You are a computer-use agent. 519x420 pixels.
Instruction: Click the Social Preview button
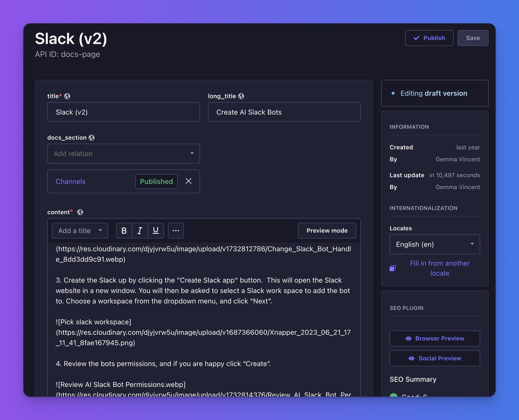[x=435, y=358]
